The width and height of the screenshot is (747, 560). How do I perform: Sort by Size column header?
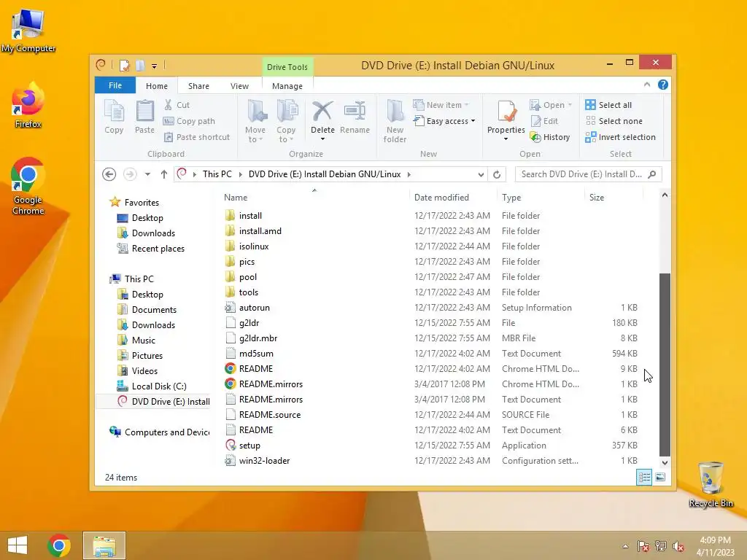click(597, 198)
